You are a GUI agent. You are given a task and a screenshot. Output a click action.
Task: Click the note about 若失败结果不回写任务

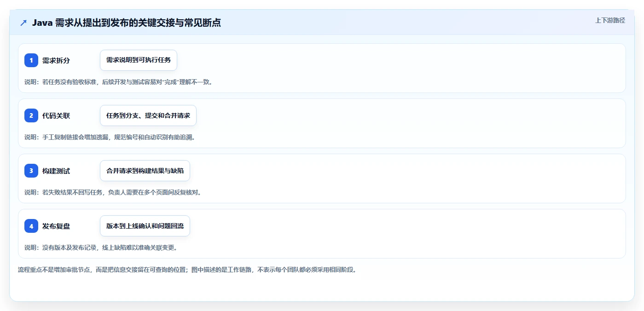pos(113,192)
